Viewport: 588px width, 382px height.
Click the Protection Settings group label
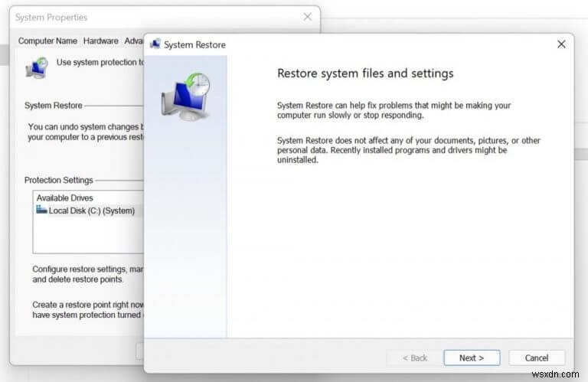coord(58,180)
